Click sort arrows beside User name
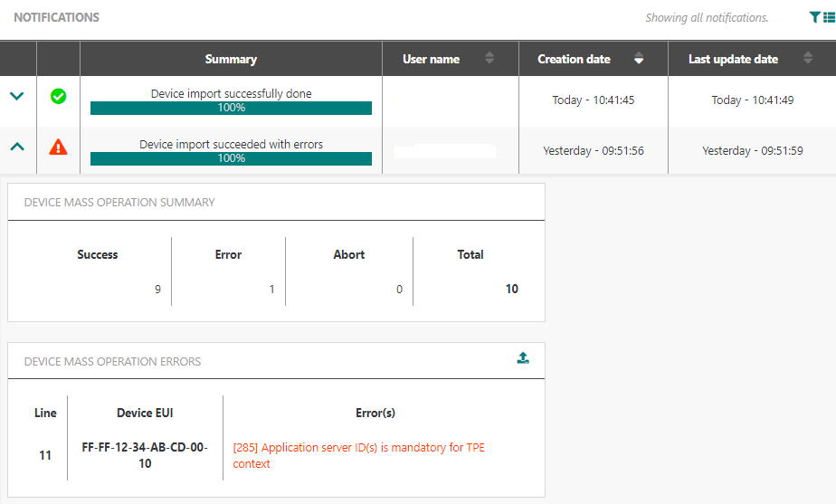 click(489, 59)
